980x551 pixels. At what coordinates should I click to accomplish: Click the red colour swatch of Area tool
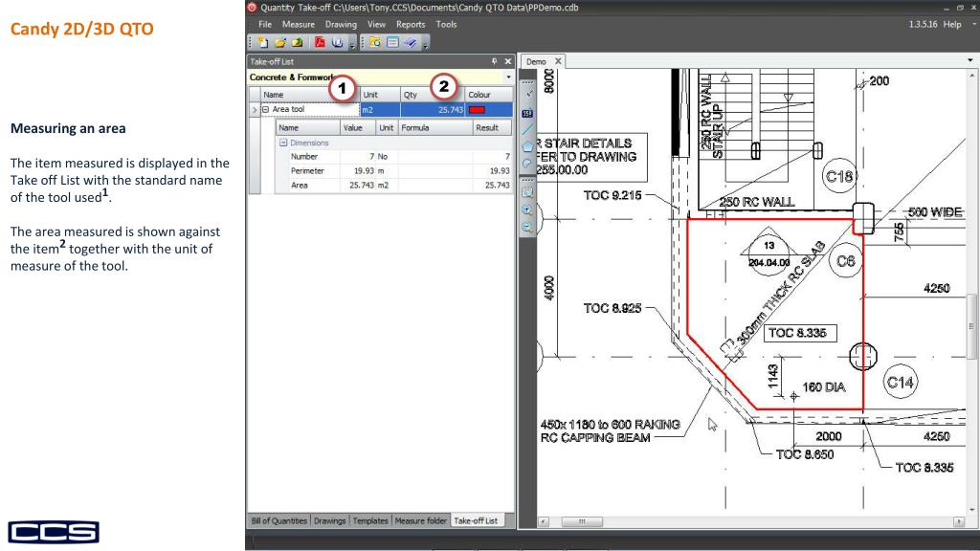(477, 110)
